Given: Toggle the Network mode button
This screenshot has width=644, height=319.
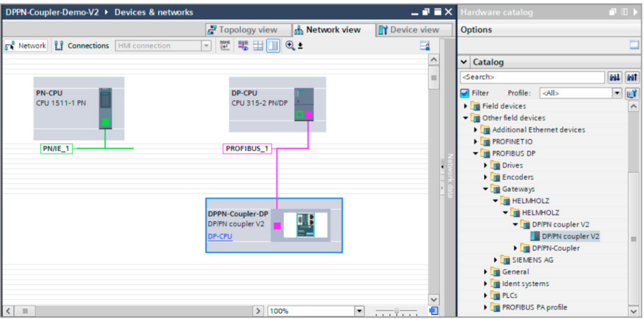Looking at the screenshot, I should point(26,46).
